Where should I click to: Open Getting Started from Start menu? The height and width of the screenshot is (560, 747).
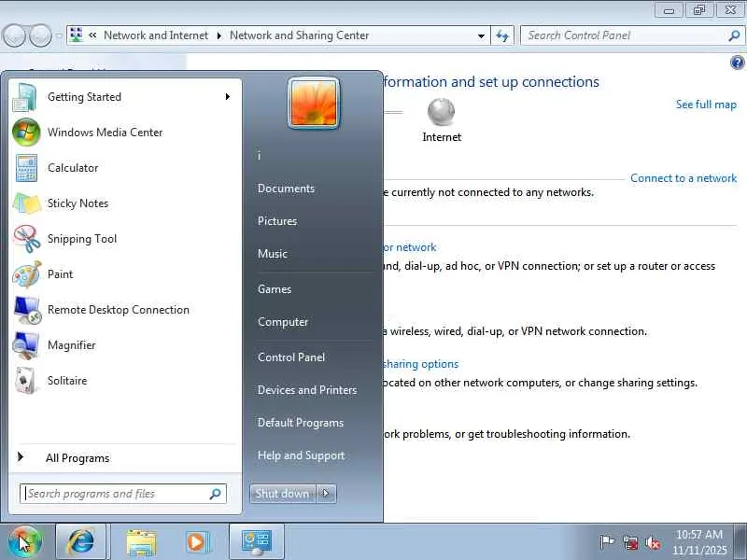tap(125, 97)
